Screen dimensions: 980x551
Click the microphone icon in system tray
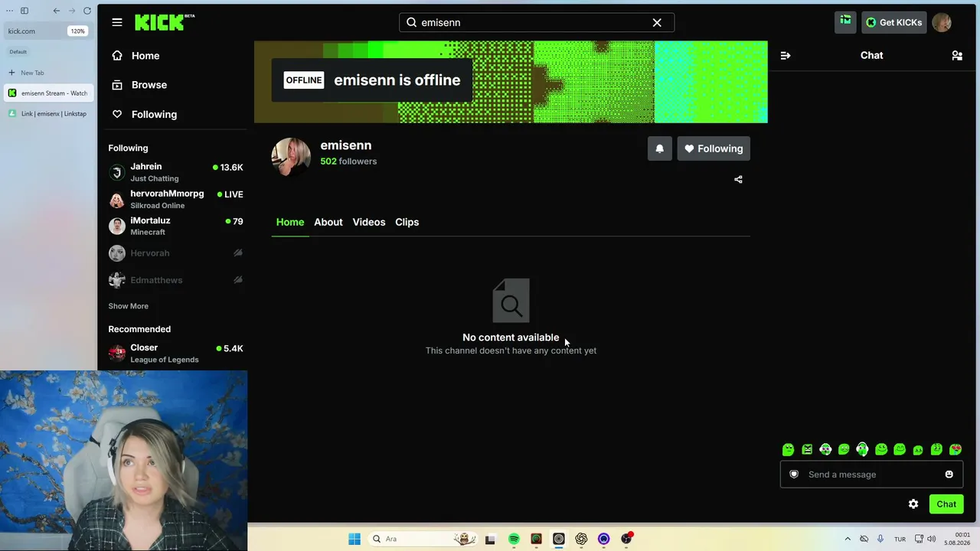[880, 539]
